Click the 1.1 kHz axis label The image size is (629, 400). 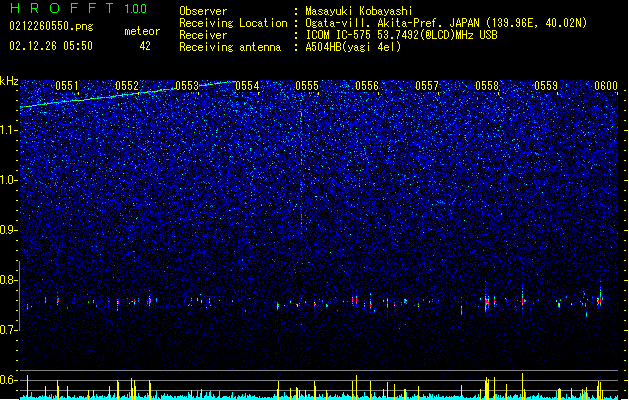pyautogui.click(x=9, y=130)
